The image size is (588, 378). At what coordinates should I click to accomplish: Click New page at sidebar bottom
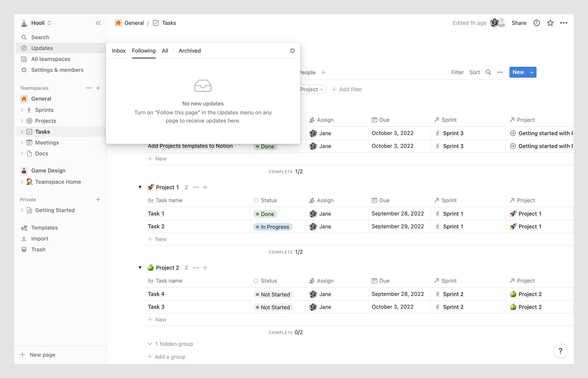coord(38,355)
